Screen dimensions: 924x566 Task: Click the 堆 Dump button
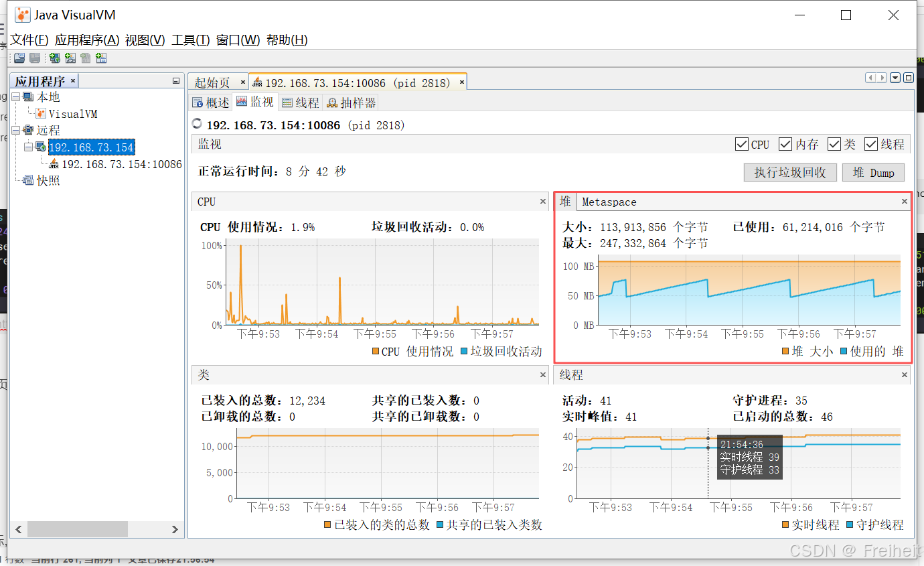point(873,172)
